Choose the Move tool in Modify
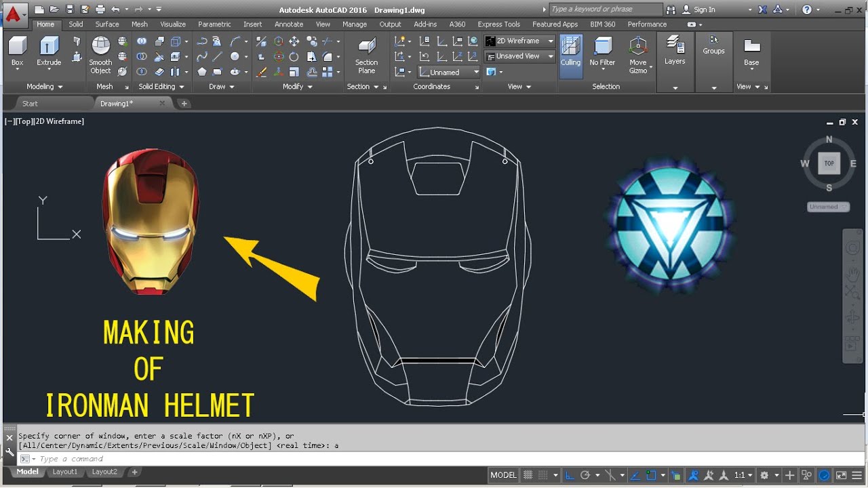 [x=294, y=41]
